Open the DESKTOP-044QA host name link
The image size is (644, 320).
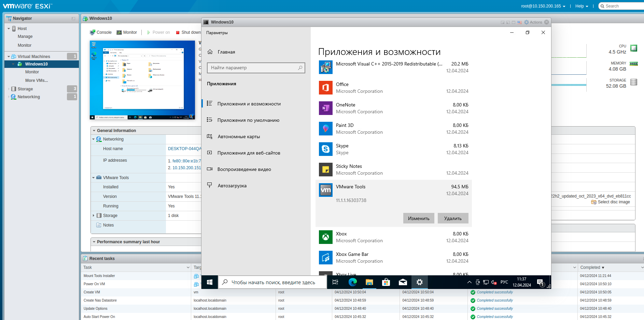click(x=184, y=149)
